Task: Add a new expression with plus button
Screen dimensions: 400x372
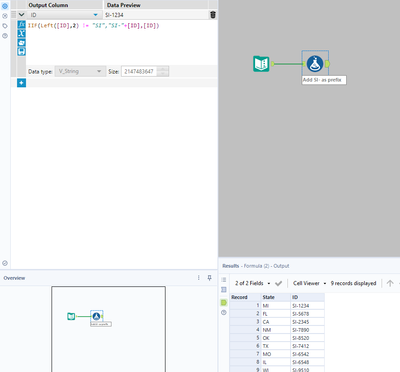Action: tap(21, 83)
